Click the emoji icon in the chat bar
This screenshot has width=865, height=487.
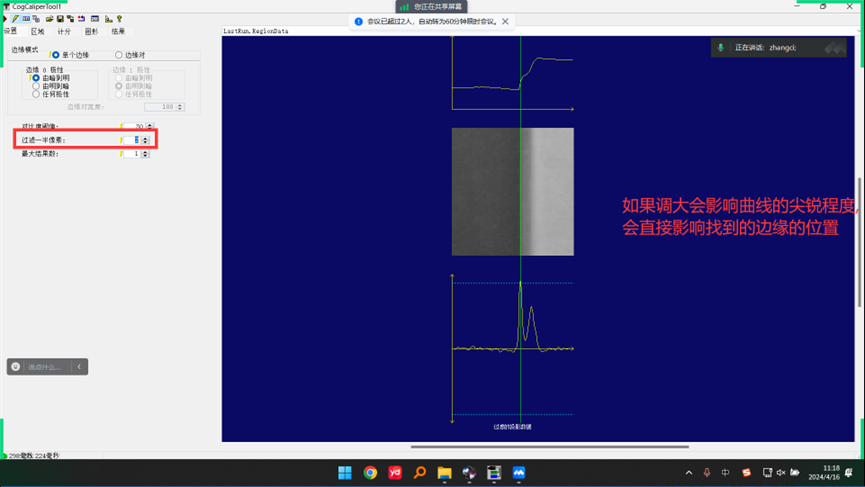[x=15, y=367]
